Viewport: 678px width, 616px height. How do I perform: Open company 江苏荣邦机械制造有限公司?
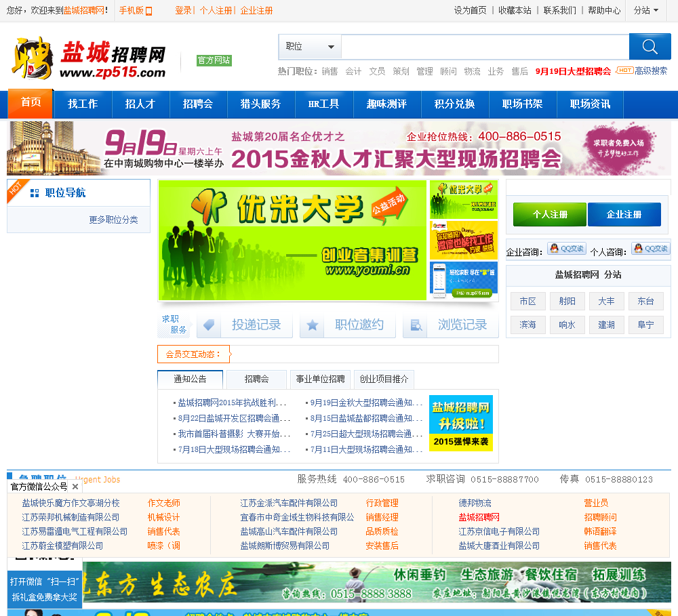click(71, 517)
